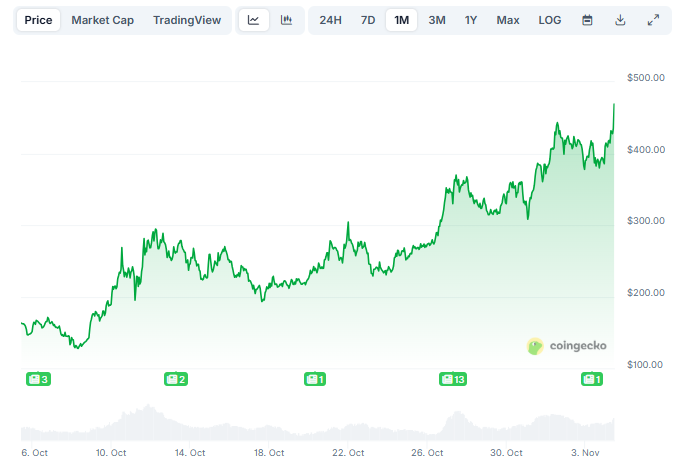Switch to candlestick chart view icon
This screenshot has width=685, height=467.
[x=286, y=20]
